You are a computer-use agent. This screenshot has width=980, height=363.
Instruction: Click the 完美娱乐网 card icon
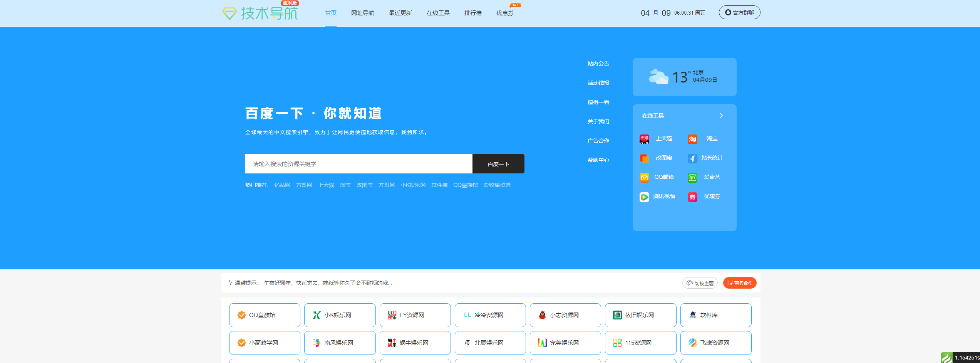click(542, 343)
